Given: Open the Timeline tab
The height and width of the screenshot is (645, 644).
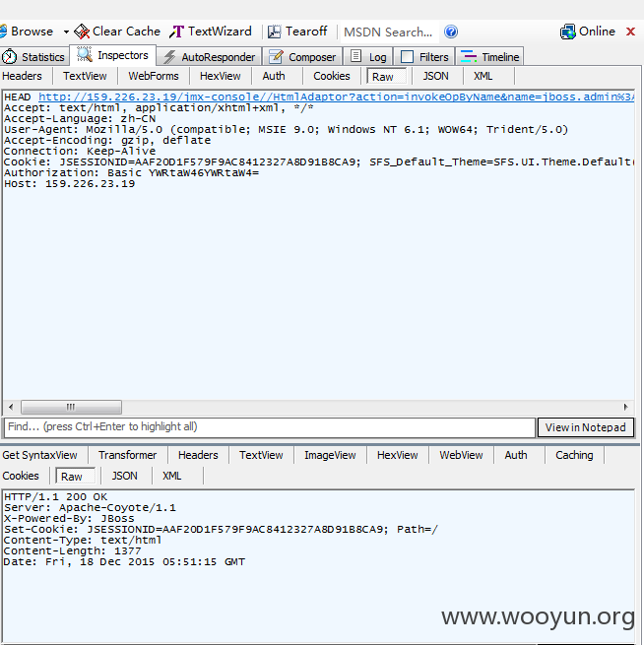Looking at the screenshot, I should pyautogui.click(x=489, y=57).
